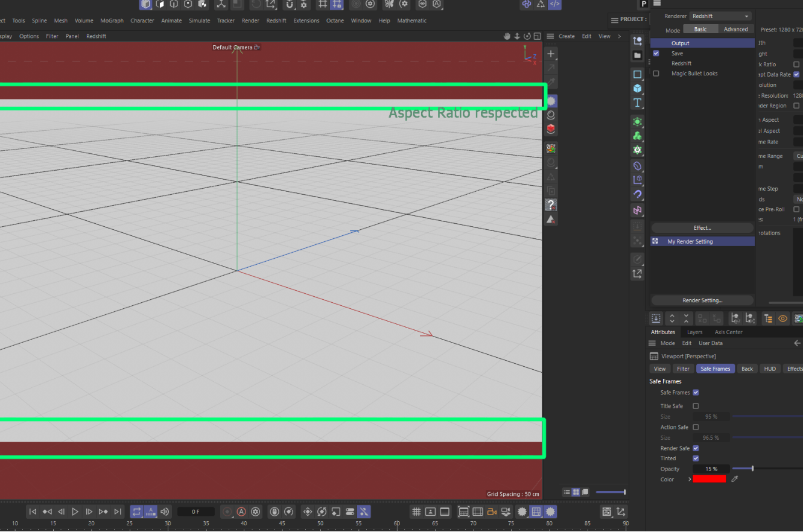Click the grid hash icon in bottom bar
The image size is (803, 532).
416,511
